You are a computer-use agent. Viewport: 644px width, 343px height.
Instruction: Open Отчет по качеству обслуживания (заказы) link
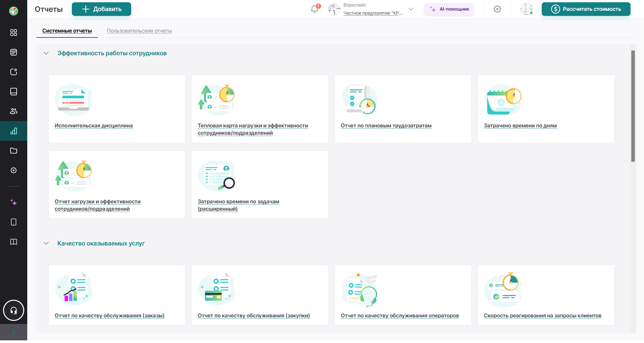tap(109, 316)
